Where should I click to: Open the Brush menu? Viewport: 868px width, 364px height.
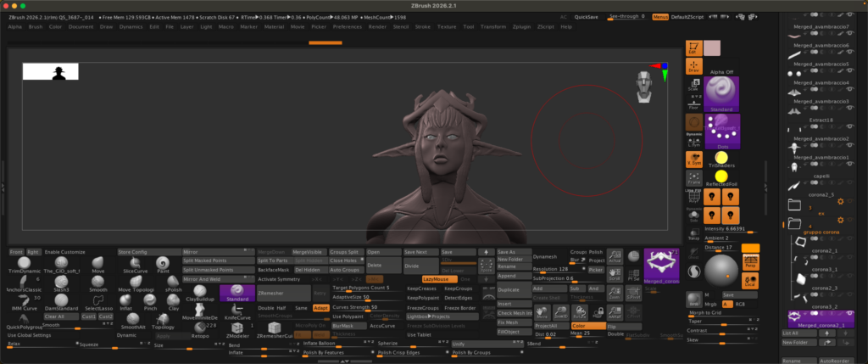pyautogui.click(x=36, y=26)
